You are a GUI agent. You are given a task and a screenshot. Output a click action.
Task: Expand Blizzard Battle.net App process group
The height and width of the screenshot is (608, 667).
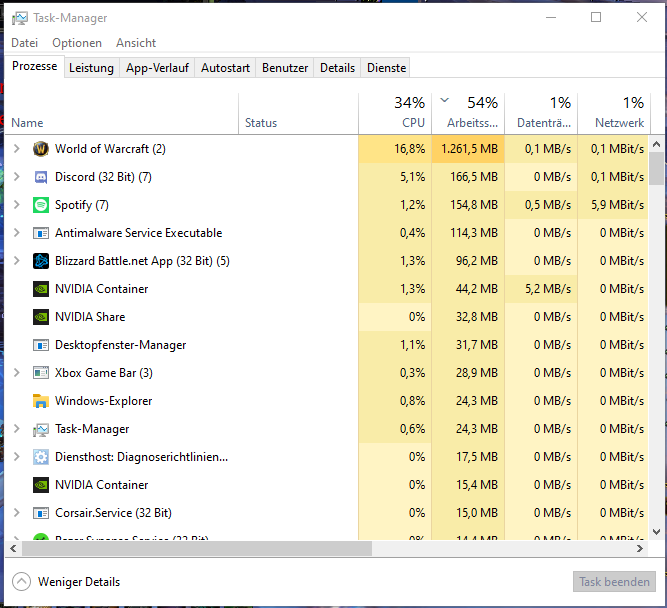tap(17, 260)
